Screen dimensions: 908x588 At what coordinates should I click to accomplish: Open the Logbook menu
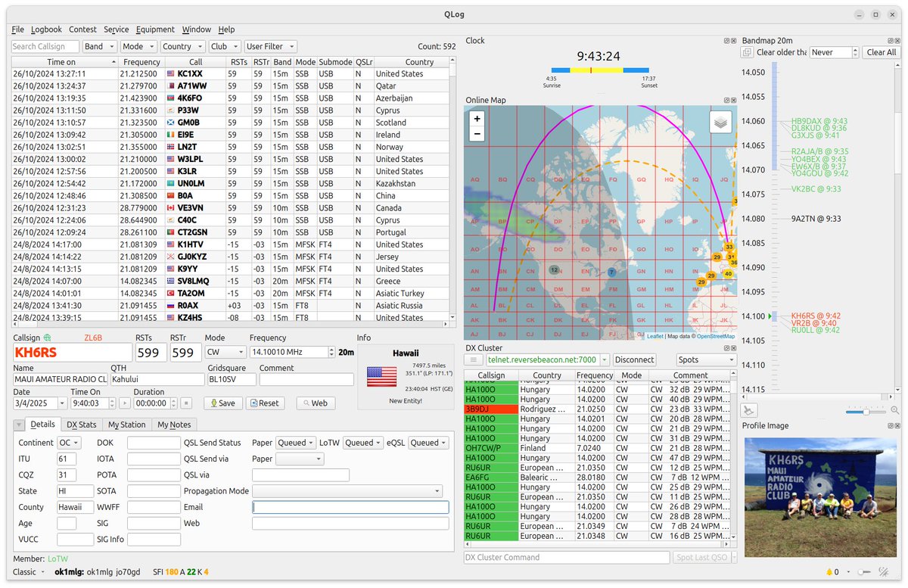tap(46, 30)
